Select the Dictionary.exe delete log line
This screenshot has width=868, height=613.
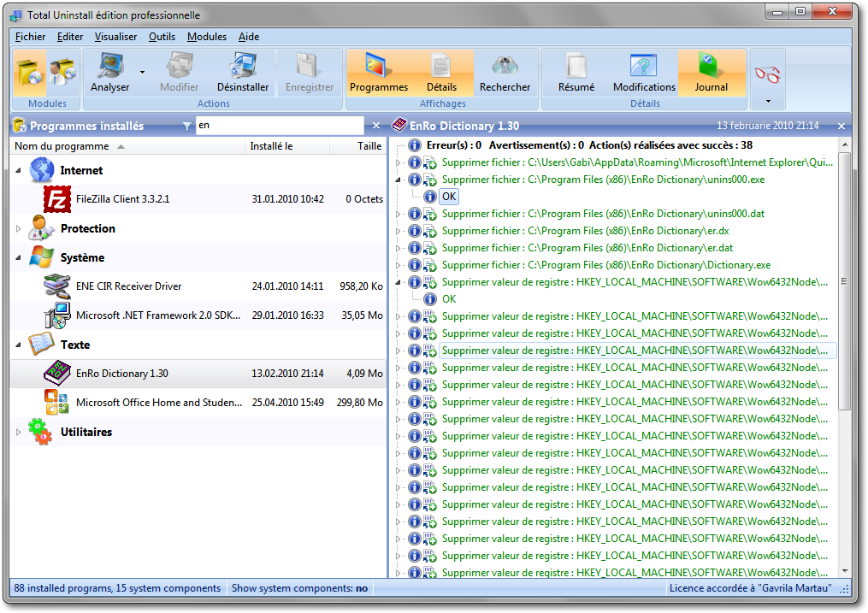606,265
